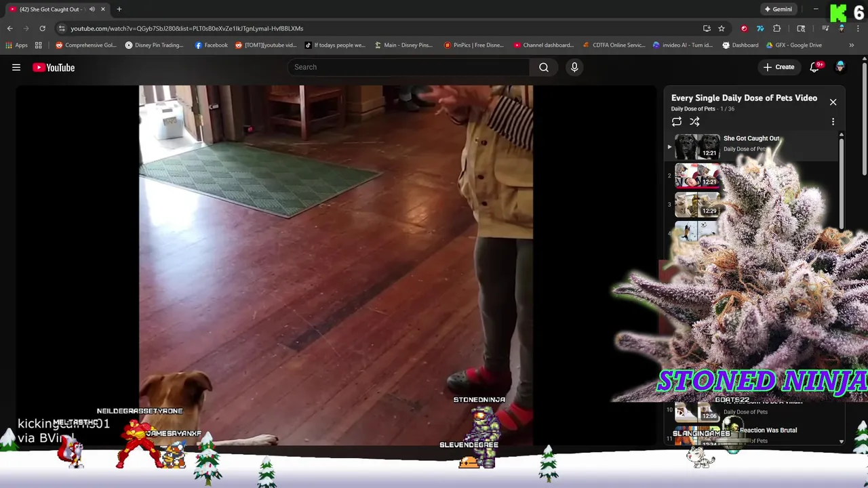
Task: Open GFX - Google Drive bookmark
Action: [793, 45]
